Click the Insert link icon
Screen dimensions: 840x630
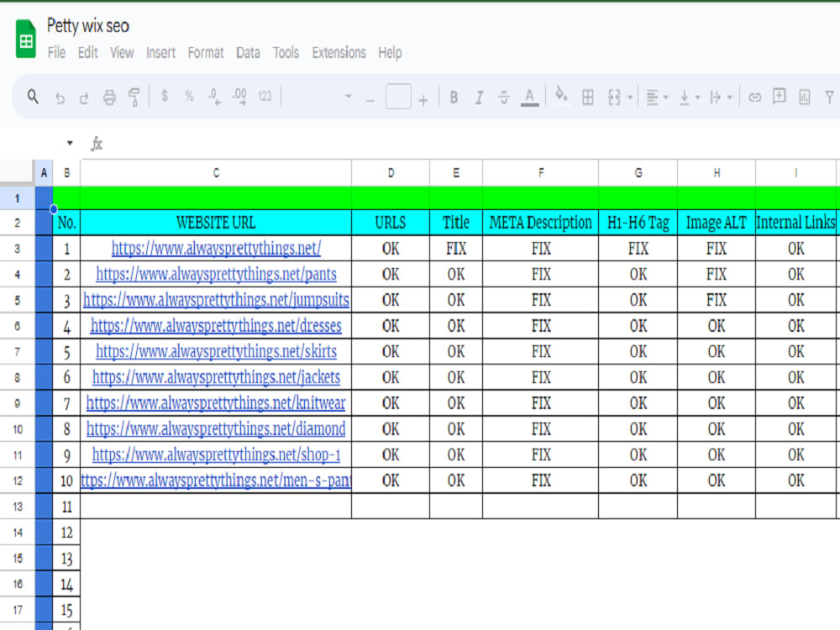(755, 97)
